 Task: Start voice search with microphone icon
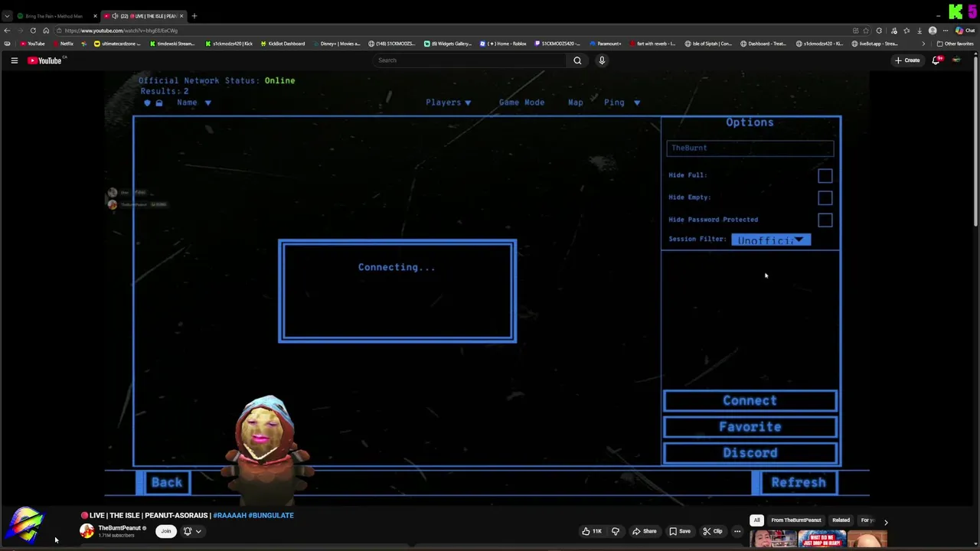[602, 60]
